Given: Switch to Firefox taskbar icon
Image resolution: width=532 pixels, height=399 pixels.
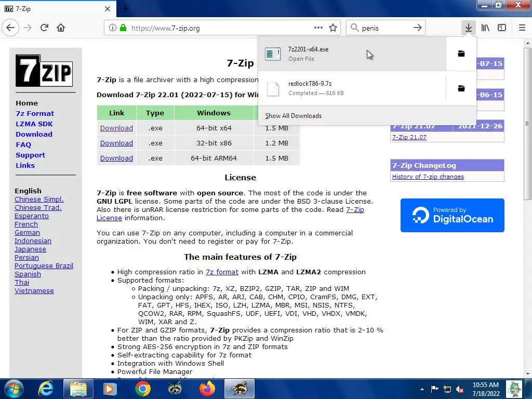Looking at the screenshot, I should [x=207, y=389].
